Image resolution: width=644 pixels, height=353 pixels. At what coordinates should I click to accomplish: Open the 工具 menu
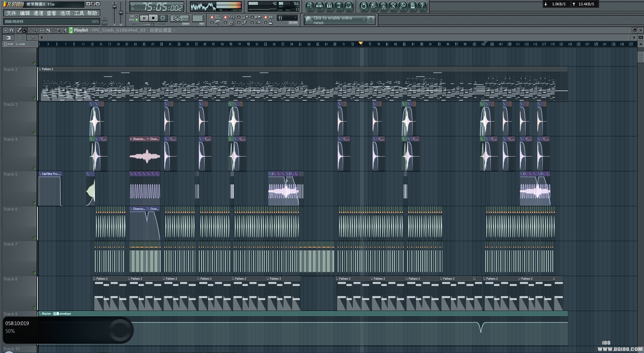[x=79, y=13]
